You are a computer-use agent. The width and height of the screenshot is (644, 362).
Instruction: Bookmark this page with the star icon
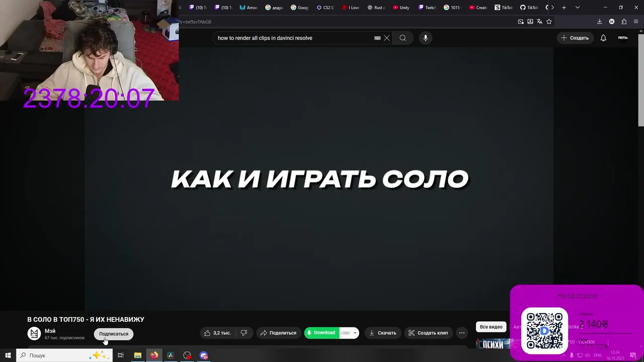549,22
